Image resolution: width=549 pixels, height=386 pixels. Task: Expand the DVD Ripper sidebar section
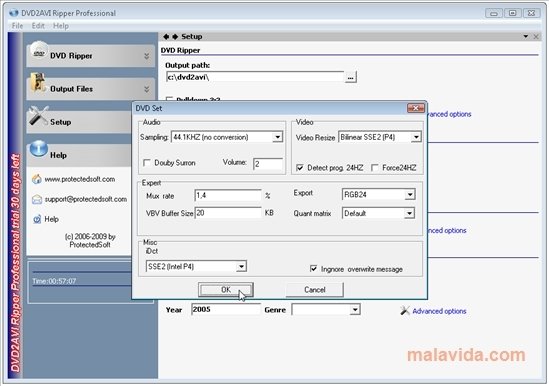[x=147, y=56]
